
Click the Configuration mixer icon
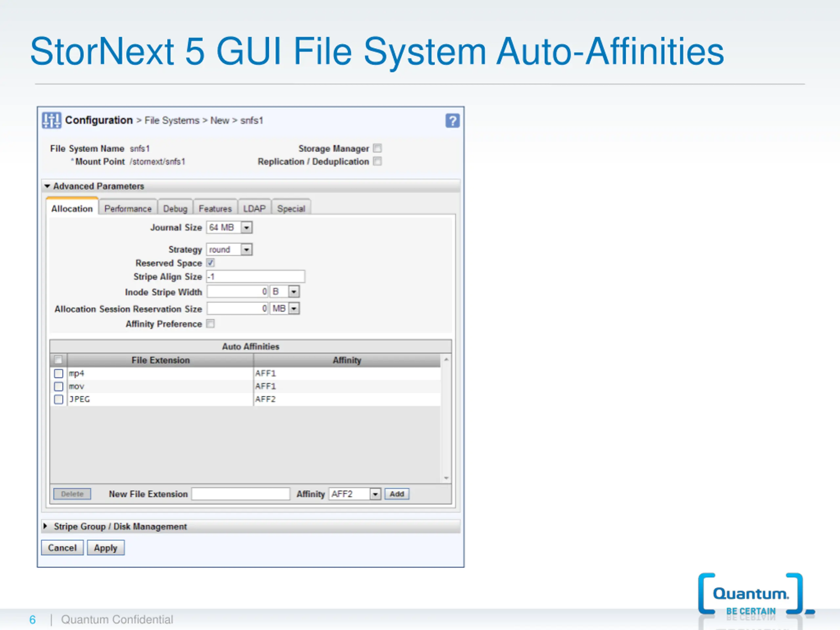51,120
